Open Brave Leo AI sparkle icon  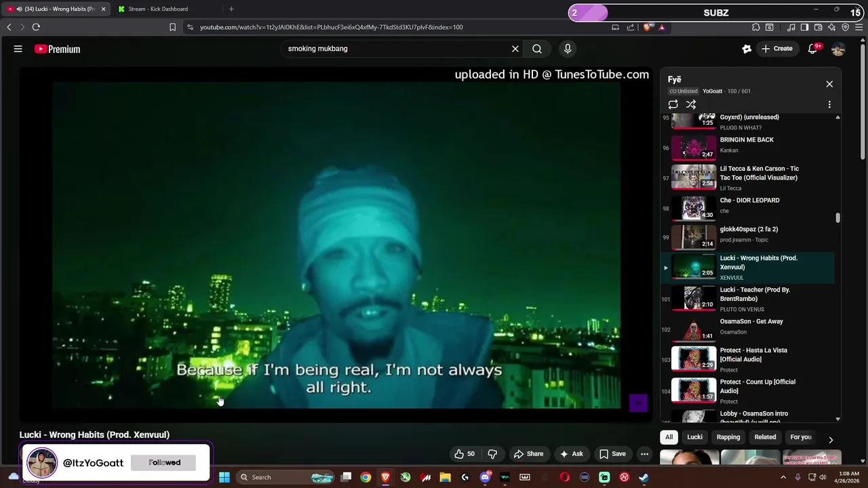831,27
